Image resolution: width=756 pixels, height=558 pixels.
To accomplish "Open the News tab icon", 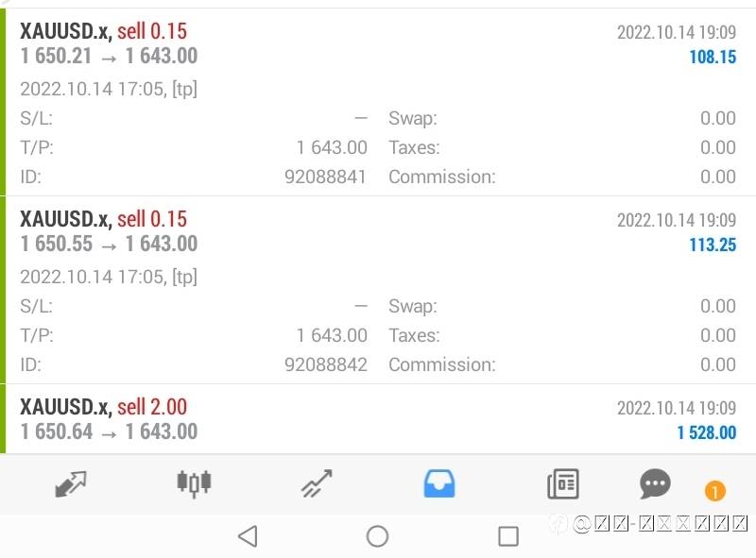I will pos(562,484).
